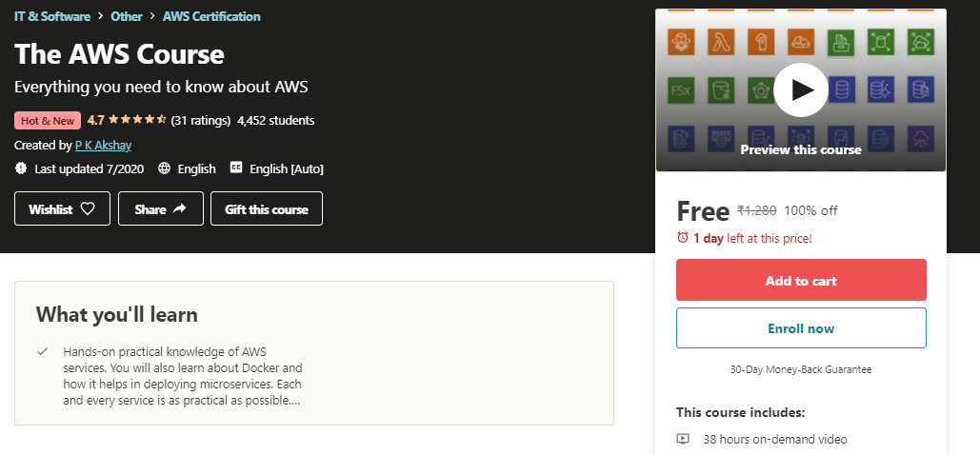Click the Last updated badge icon
Viewport: 980px width, 455px height.
pyautogui.click(x=21, y=168)
